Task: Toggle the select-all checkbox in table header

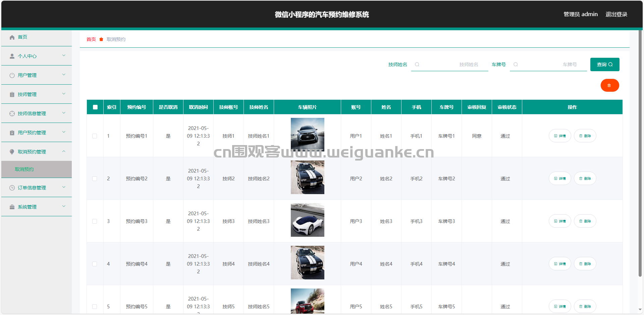Action: click(x=95, y=107)
